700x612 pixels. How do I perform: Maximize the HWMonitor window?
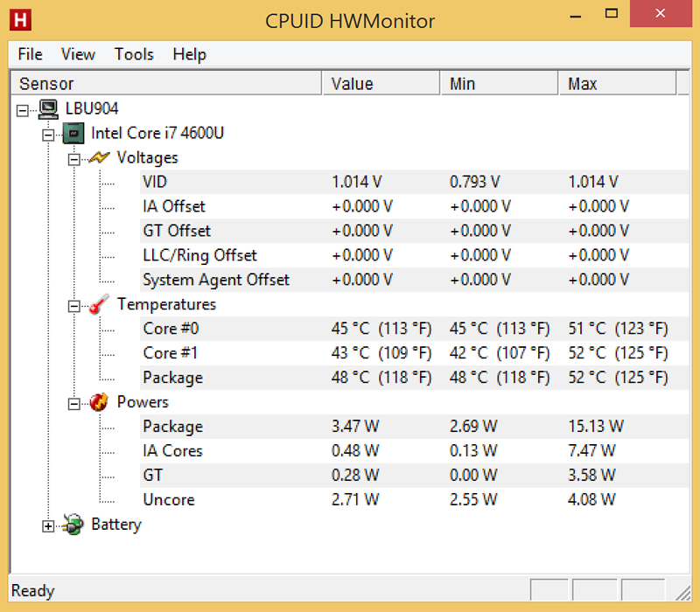pyautogui.click(x=612, y=14)
